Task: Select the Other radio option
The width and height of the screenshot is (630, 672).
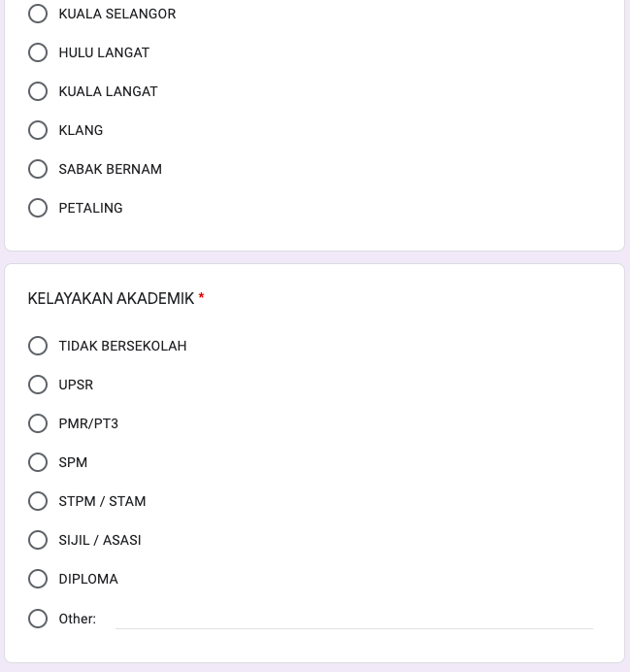Action: [38, 619]
